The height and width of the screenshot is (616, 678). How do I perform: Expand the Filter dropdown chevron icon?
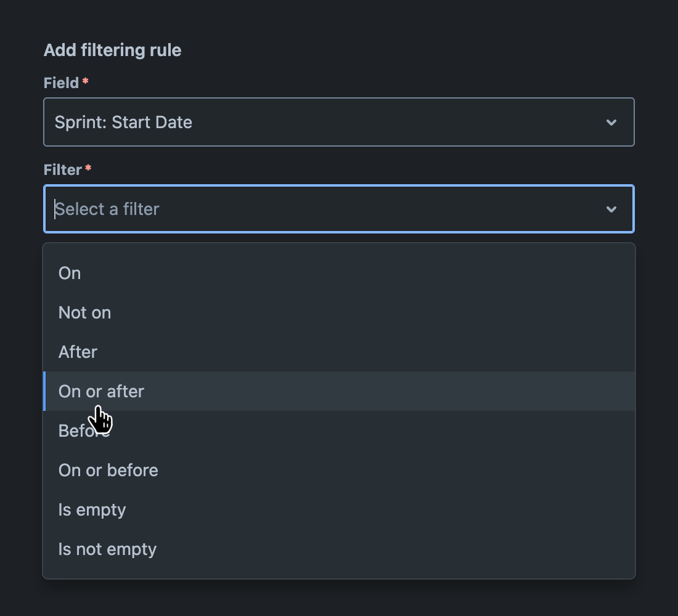[x=611, y=209]
